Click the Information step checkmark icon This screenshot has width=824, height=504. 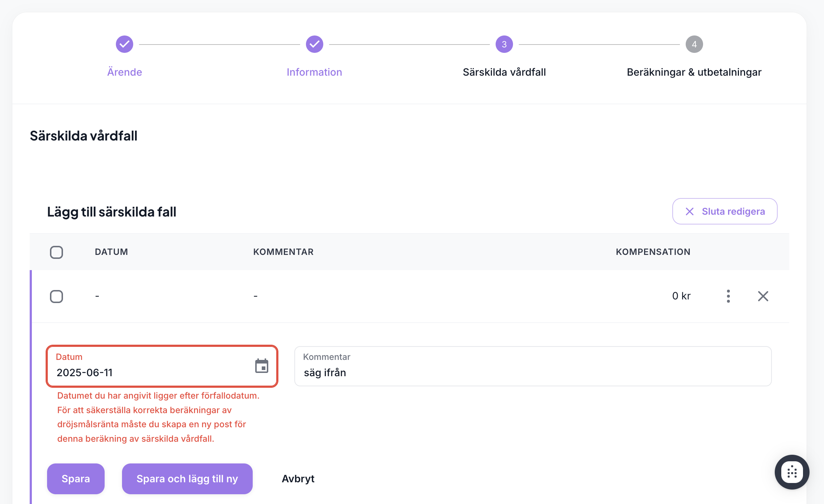[x=314, y=44]
